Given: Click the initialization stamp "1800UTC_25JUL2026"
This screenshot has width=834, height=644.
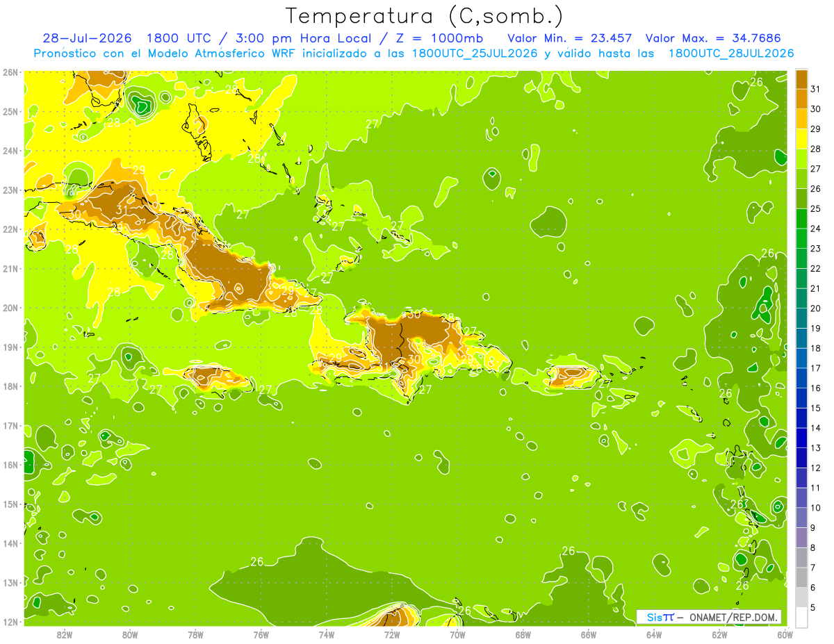Looking at the screenshot, I should pyautogui.click(x=475, y=53).
